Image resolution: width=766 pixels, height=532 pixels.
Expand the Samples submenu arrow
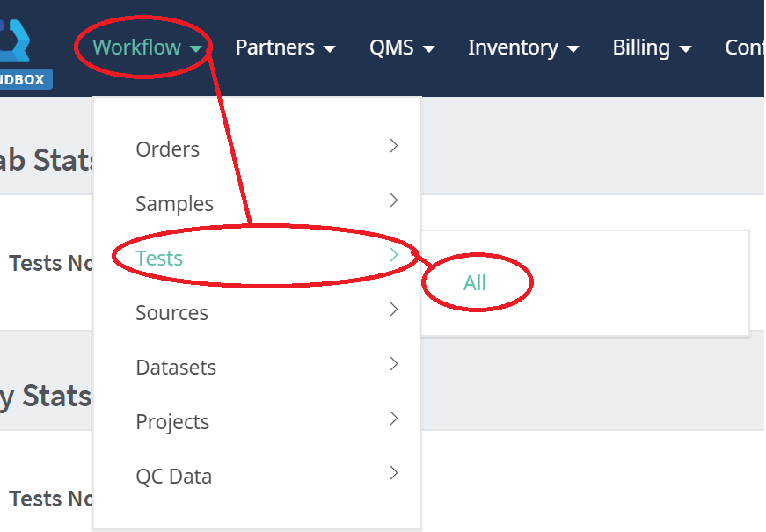pos(394,200)
